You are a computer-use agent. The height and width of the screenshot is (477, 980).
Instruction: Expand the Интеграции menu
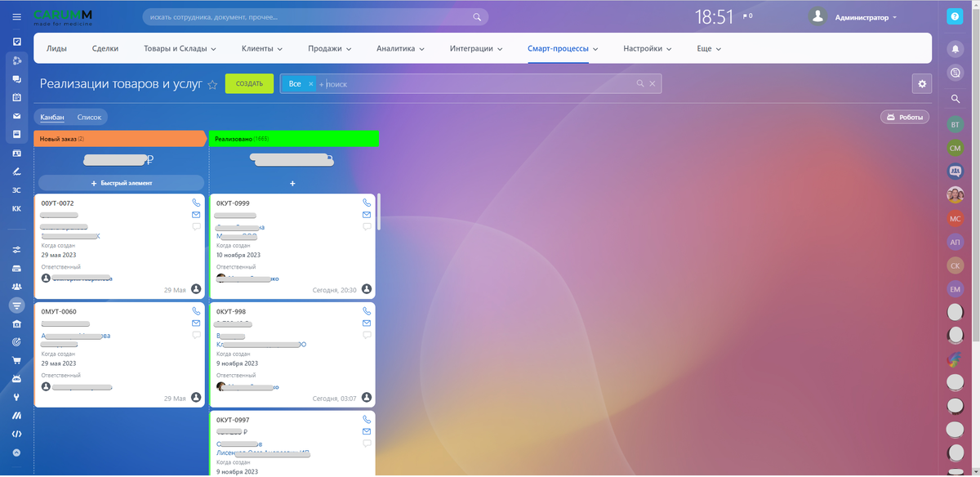476,48
